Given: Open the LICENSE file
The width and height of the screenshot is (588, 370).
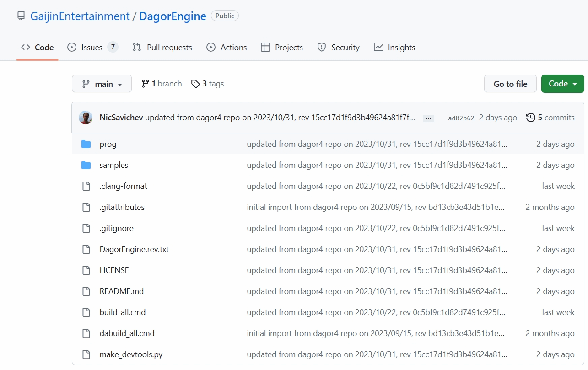Looking at the screenshot, I should coord(114,270).
